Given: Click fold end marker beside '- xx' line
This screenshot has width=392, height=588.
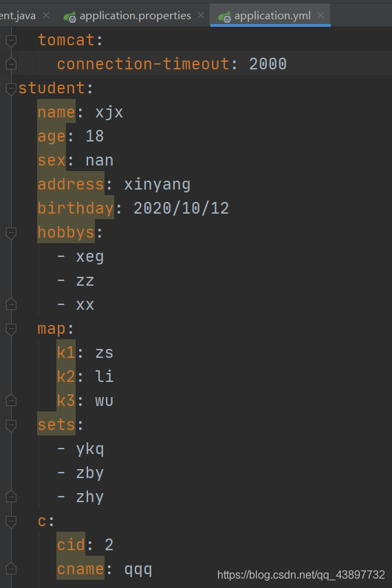Looking at the screenshot, I should [x=11, y=304].
